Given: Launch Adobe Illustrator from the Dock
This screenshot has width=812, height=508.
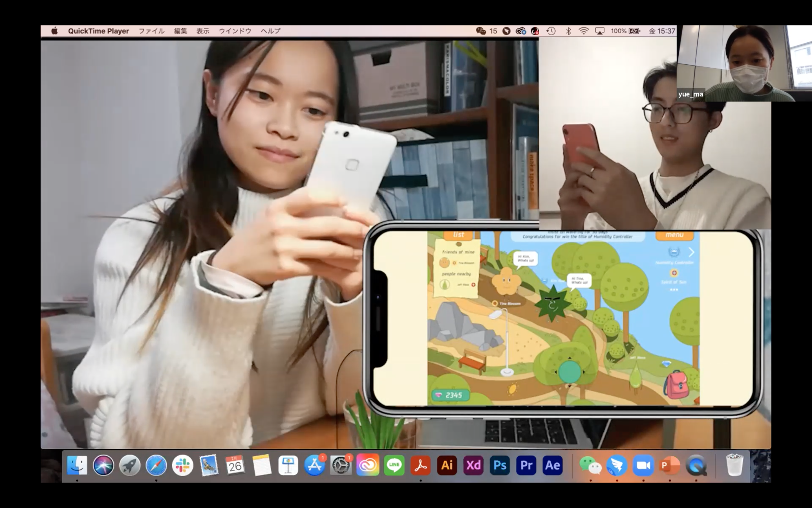Looking at the screenshot, I should click(447, 465).
